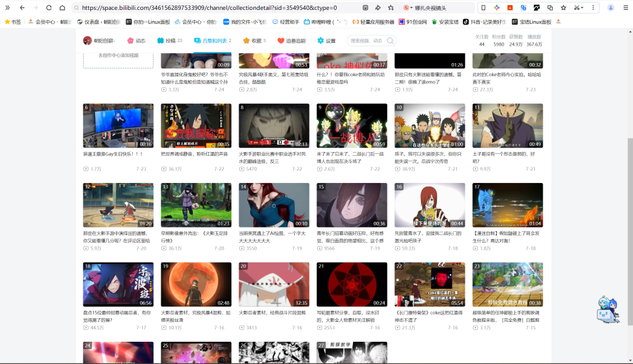Viewport: 633px width, 364px height.
Task: Open the 关注数 44 stat
Action: point(482,40)
